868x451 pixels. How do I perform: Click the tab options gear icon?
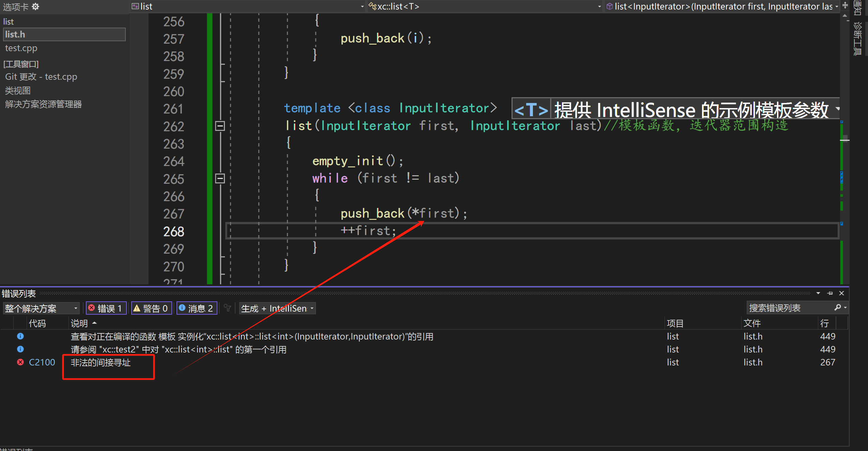(x=35, y=6)
